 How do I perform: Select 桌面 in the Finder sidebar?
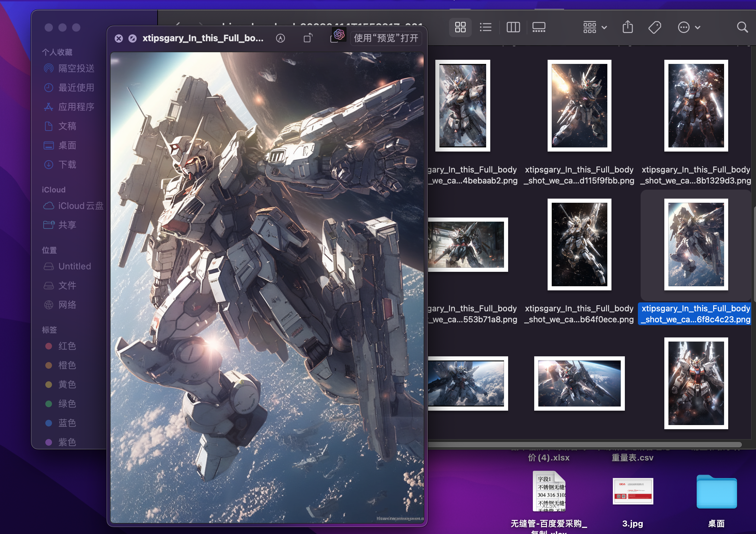coord(60,145)
